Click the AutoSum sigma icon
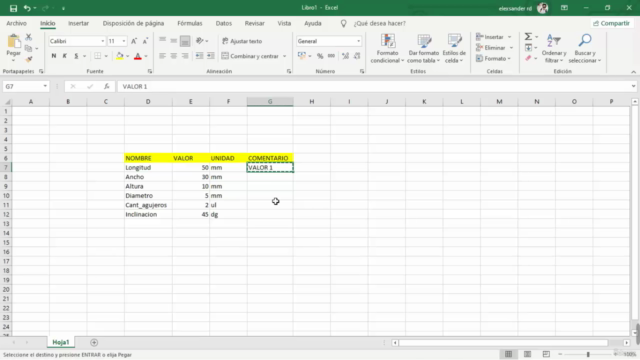 [x=528, y=37]
